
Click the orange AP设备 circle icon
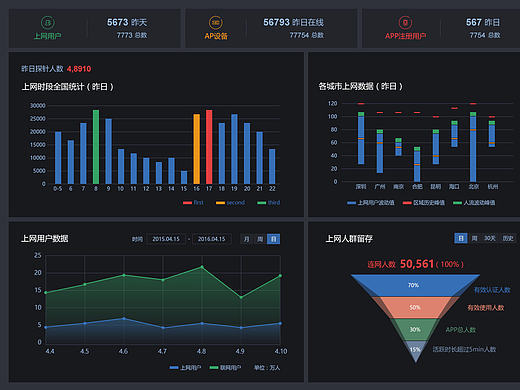216,23
